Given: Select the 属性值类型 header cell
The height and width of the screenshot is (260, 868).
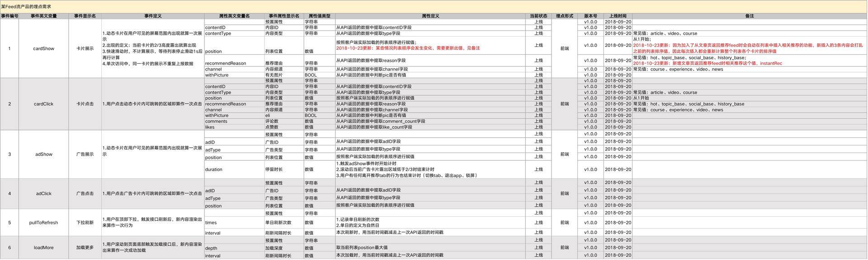Looking at the screenshot, I should (x=319, y=16).
